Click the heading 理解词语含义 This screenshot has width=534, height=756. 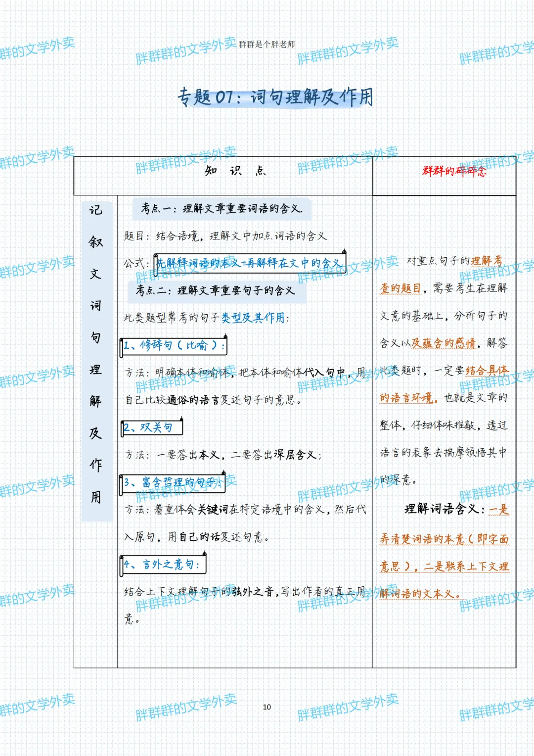(442, 509)
